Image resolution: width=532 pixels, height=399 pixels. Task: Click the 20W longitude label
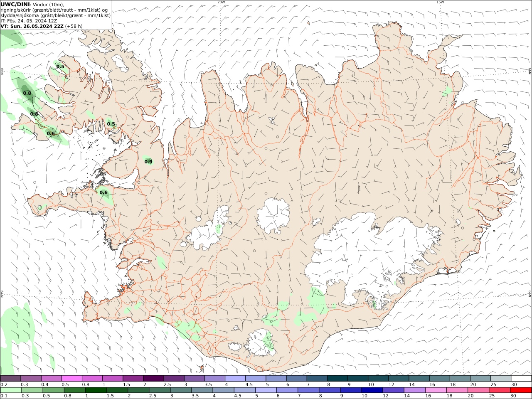point(221,2)
